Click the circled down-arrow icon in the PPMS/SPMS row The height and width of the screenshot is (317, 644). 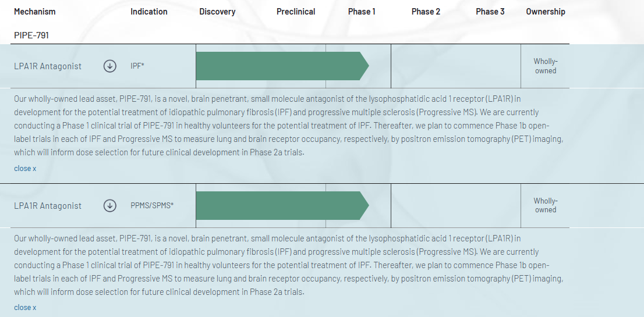tap(109, 205)
